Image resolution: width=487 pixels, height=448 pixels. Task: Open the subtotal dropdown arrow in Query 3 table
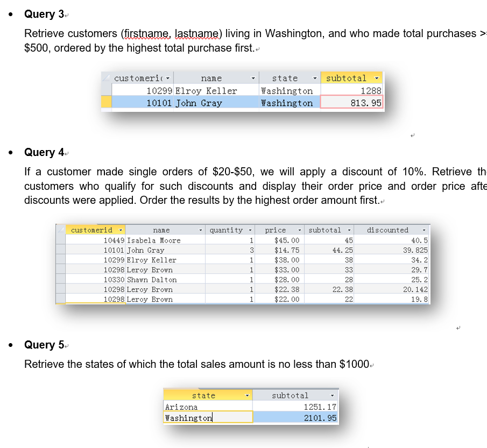pyautogui.click(x=377, y=78)
